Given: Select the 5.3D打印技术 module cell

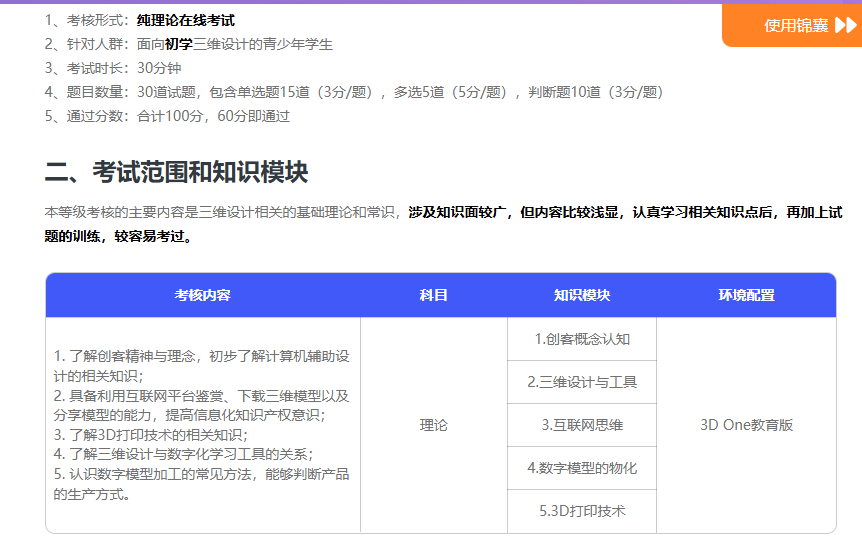Looking at the screenshot, I should [582, 511].
